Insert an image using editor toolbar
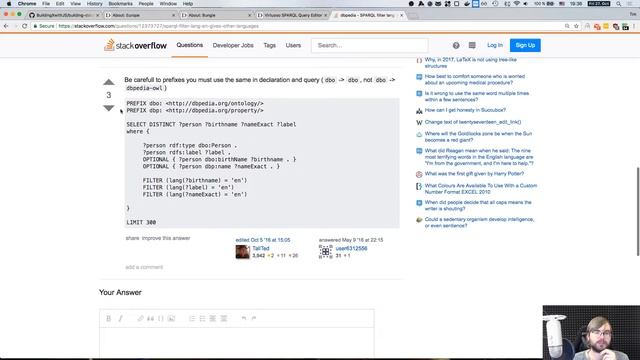This screenshot has height=360, width=640. (171, 318)
